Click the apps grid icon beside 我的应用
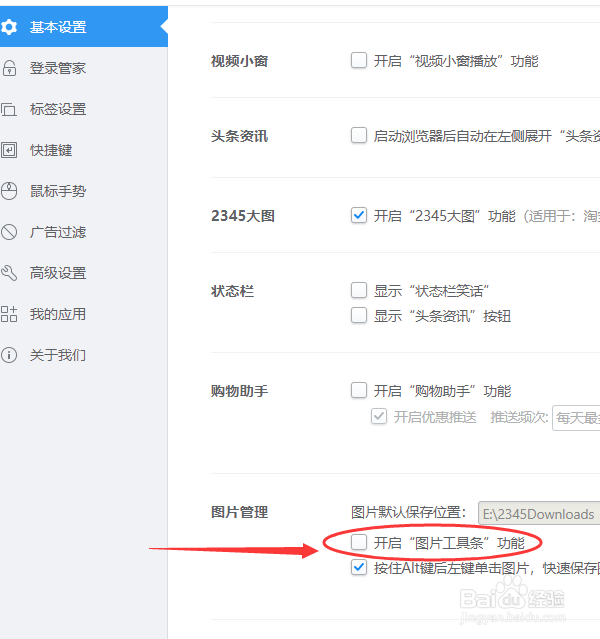Screen dimensions: 600x639 pyautogui.click(x=9, y=314)
